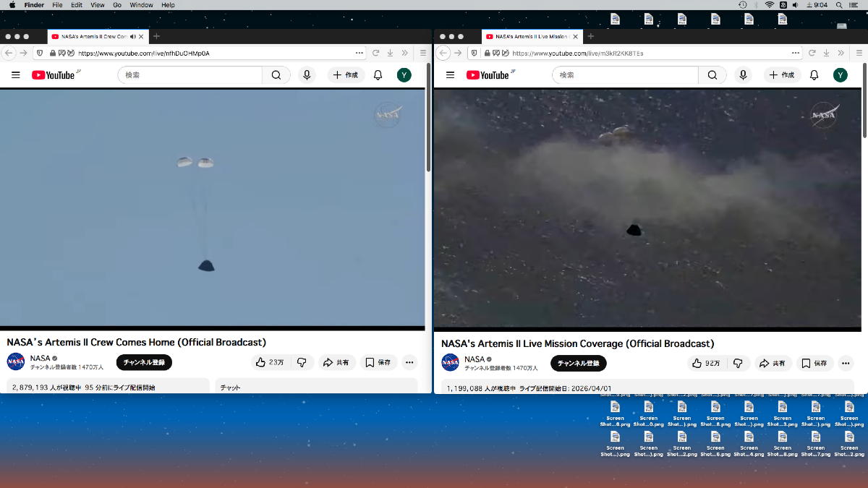Subscribe with チャンネル登録 under left video
Screen dimensions: 868x488
144,362
